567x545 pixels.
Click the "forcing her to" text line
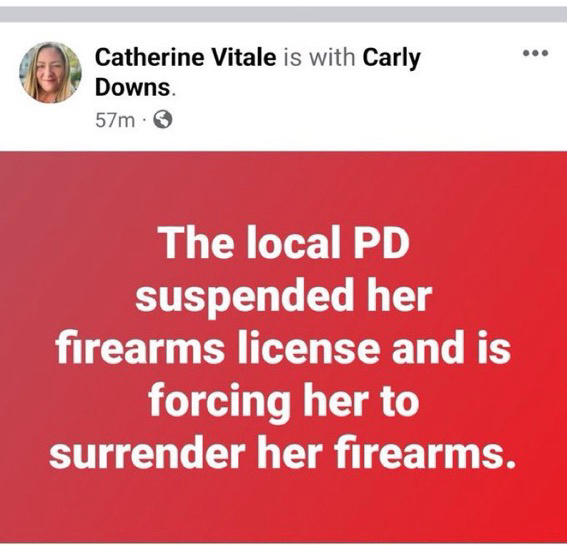tap(284, 401)
